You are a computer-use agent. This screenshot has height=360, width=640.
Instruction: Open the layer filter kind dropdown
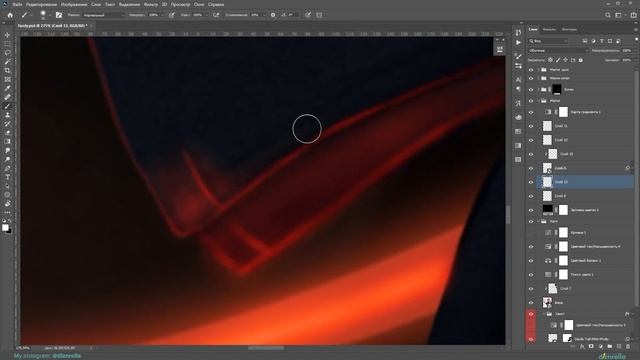[x=548, y=41]
